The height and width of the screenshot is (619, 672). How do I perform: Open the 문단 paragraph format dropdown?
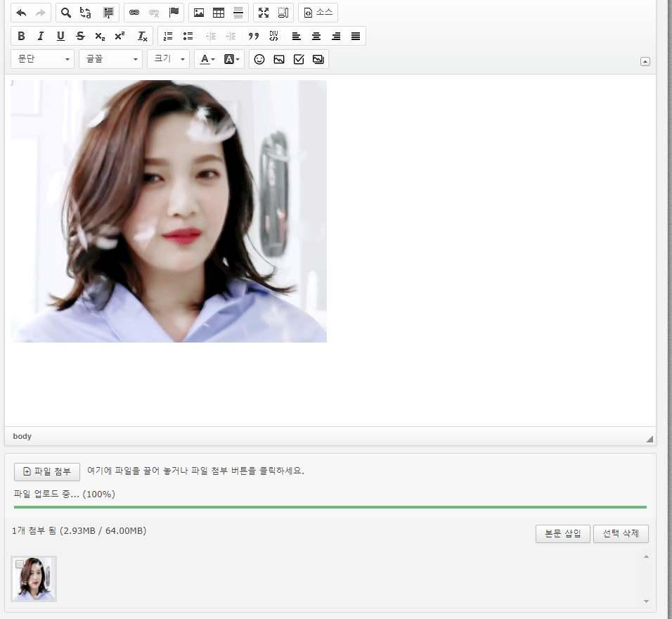tap(42, 59)
